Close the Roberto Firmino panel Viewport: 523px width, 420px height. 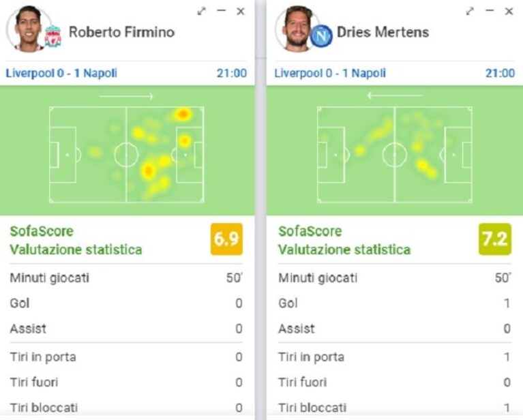[x=241, y=12]
